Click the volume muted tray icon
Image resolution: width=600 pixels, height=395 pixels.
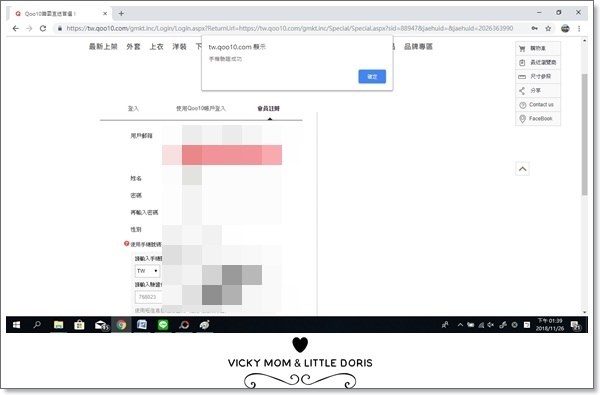click(x=491, y=325)
